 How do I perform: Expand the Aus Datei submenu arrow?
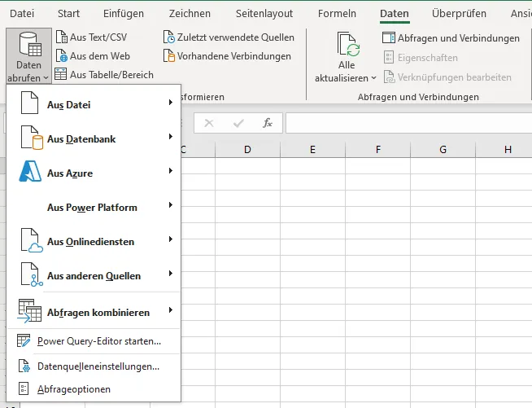pos(171,103)
